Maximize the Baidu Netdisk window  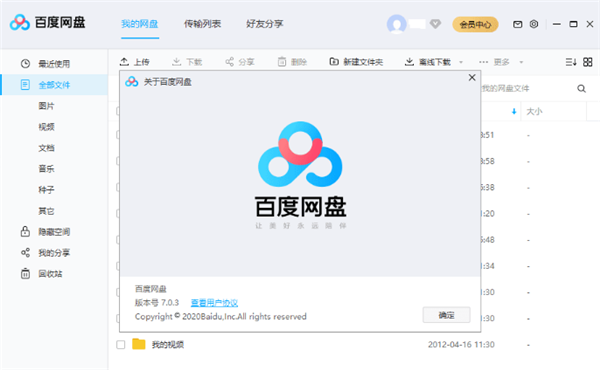573,24
